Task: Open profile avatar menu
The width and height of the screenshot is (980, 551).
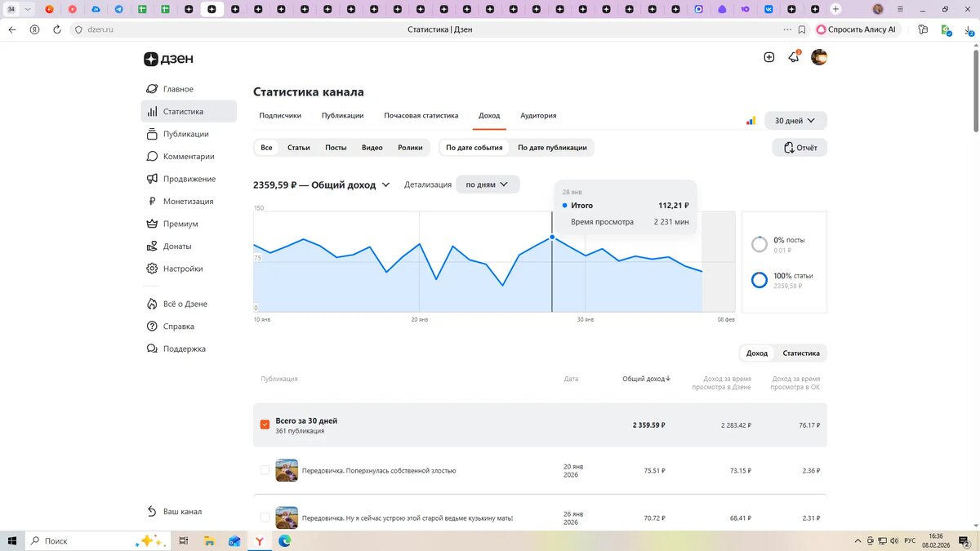Action: click(x=819, y=57)
